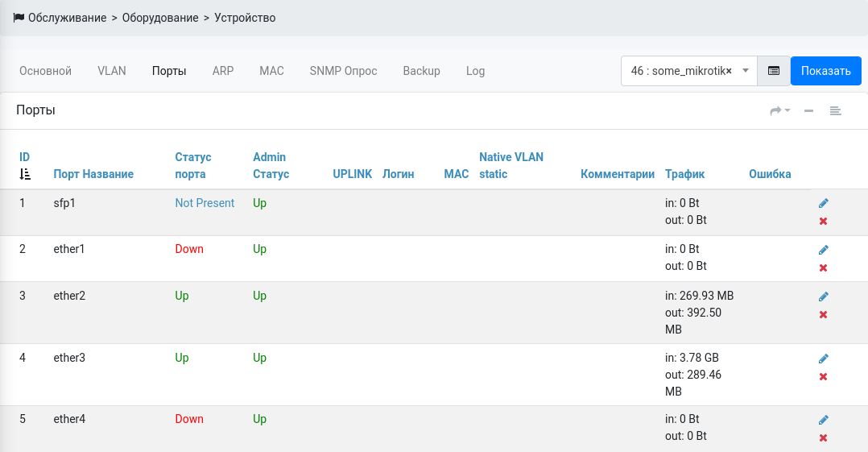Clear the selected some_mikrotik device
This screenshot has width=868, height=452.
point(729,71)
